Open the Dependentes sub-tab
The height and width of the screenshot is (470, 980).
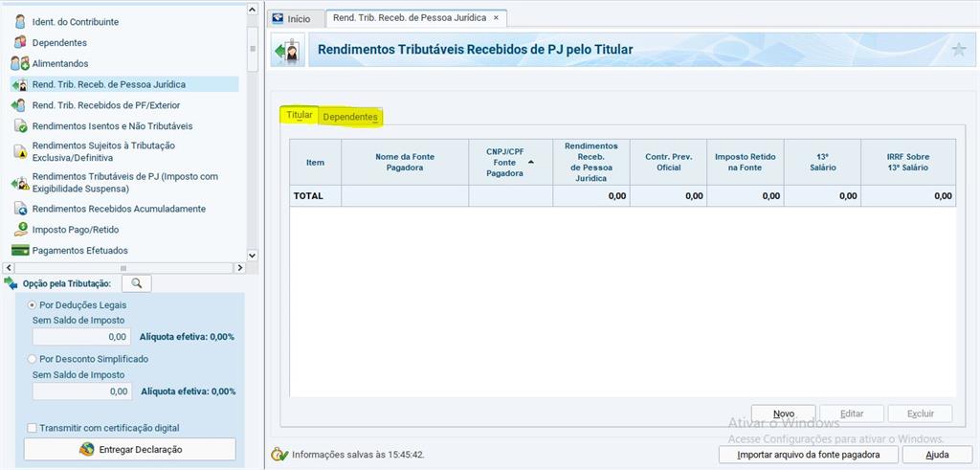(x=350, y=117)
